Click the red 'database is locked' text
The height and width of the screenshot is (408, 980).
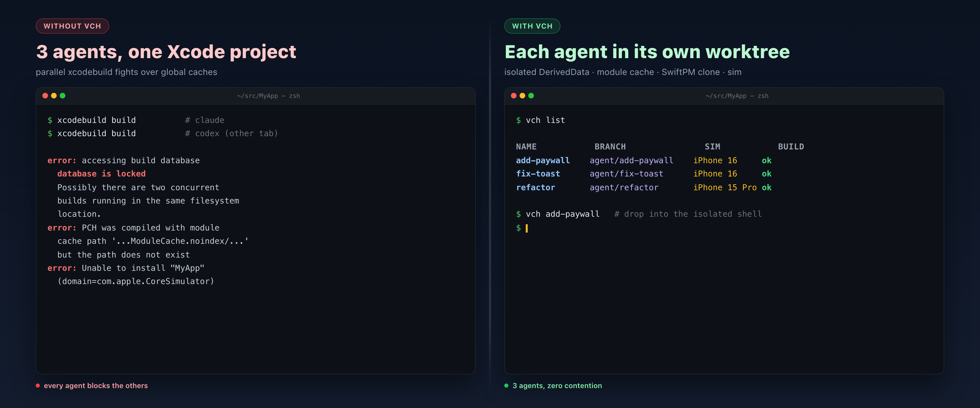[x=102, y=174]
